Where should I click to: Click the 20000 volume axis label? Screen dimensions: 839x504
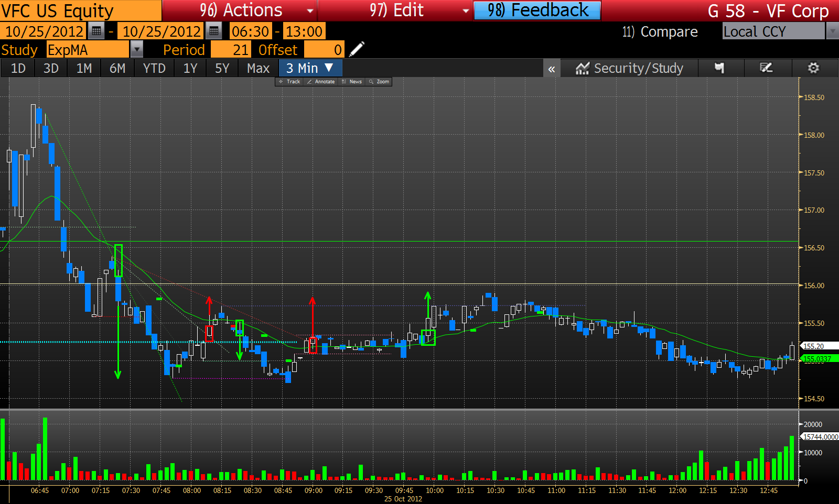813,424
